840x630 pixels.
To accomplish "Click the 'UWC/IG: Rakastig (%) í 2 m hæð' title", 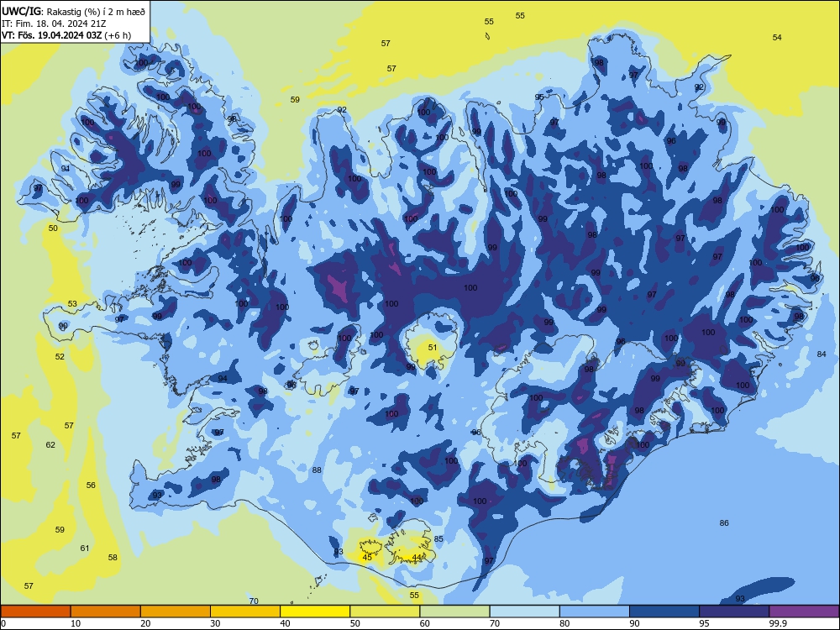I will coord(73,10).
